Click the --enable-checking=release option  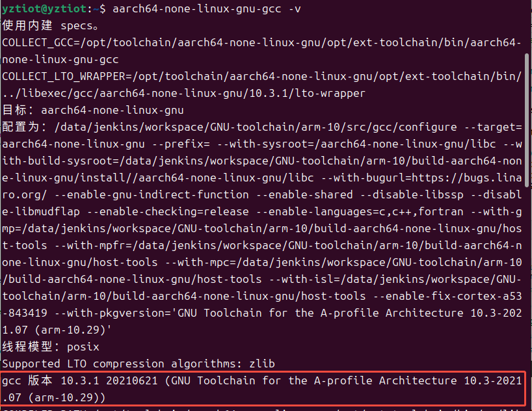168,212
